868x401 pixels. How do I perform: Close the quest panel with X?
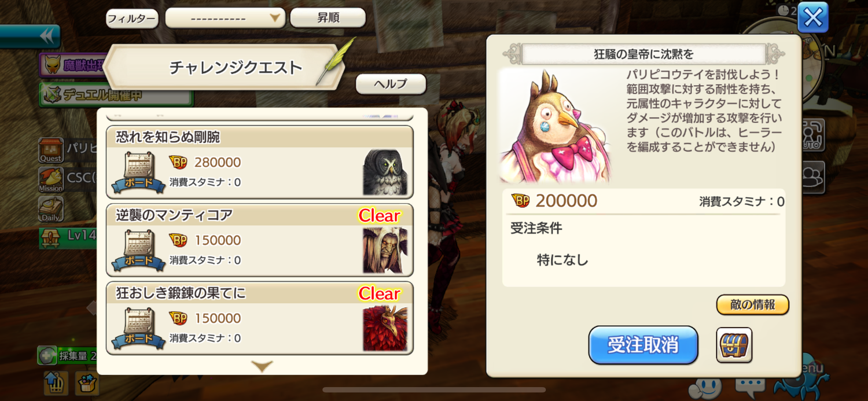tap(813, 18)
